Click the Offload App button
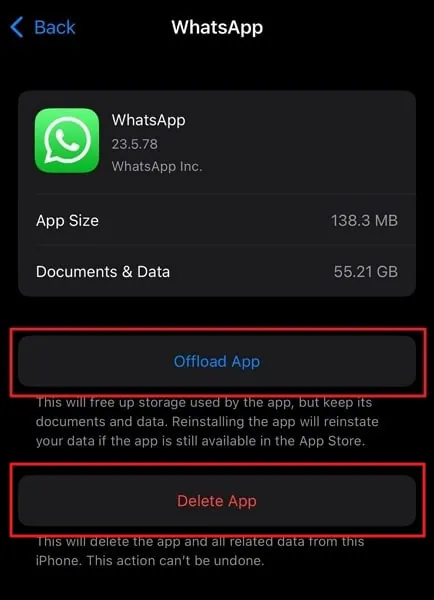 [217, 362]
